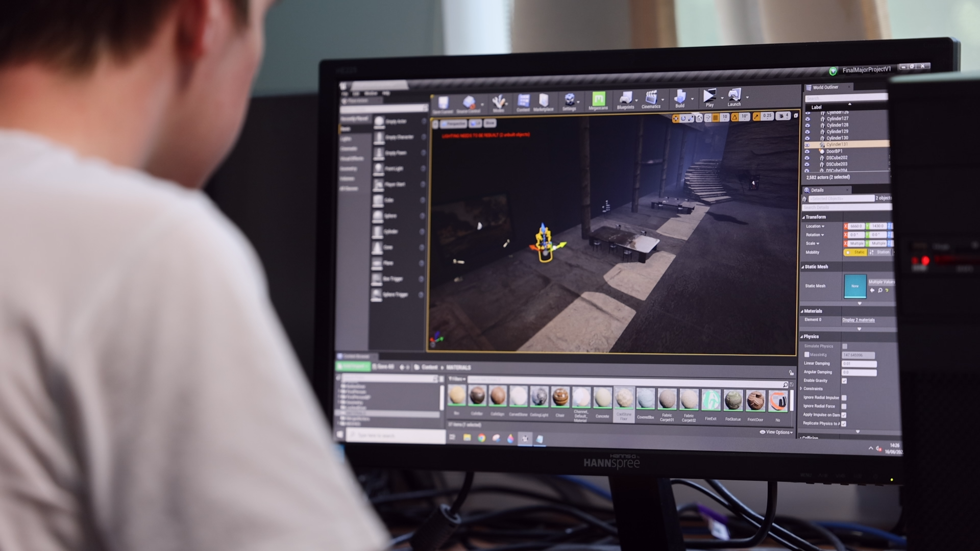Toggle rotation snap angle icon in viewport
This screenshot has width=980, height=551.
tap(734, 117)
